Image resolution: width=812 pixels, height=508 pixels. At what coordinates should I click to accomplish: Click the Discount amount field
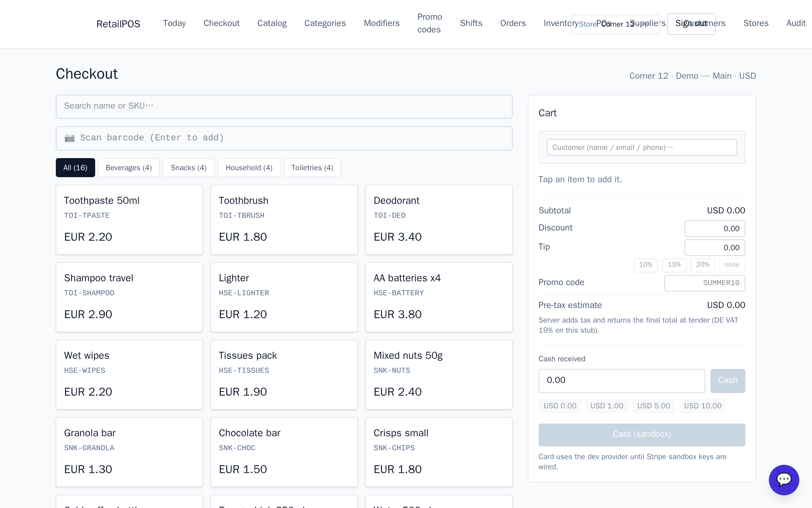[x=715, y=229]
